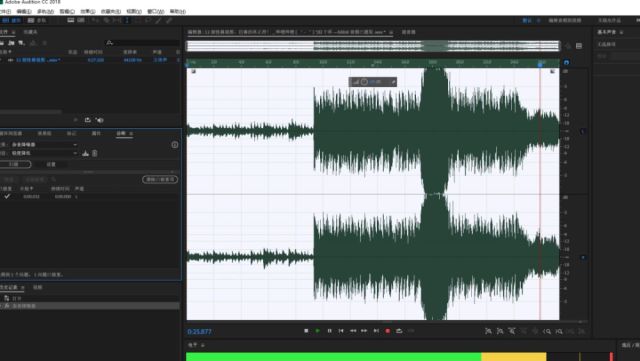640x361 pixels.
Task: Switch to Waveform view button
Action: tap(11, 20)
